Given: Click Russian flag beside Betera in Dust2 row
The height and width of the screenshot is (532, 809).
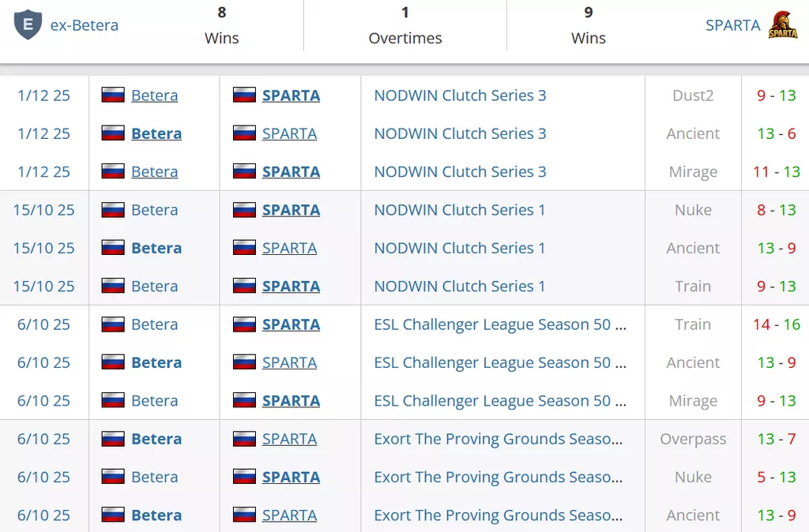Looking at the screenshot, I should pos(114,96).
